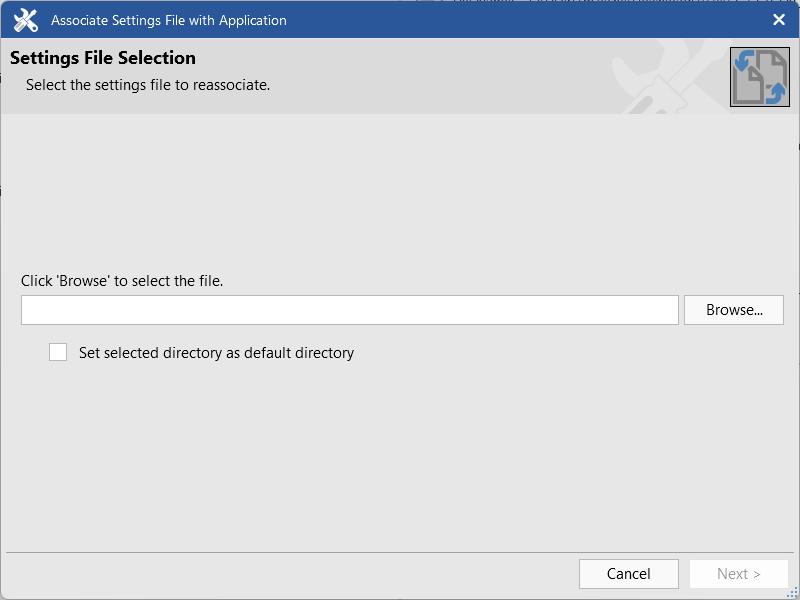
Task: Focus the settings file path text field
Action: (x=350, y=310)
